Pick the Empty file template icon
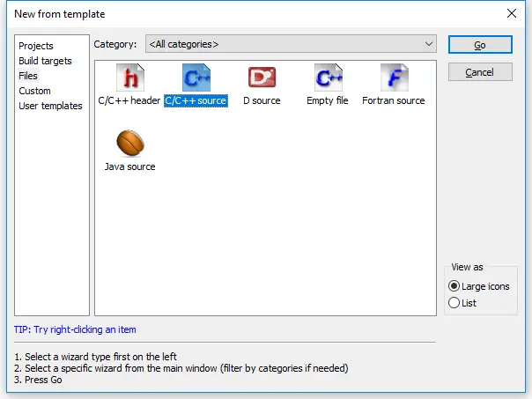Image resolution: width=532 pixels, height=399 pixels. [327, 78]
